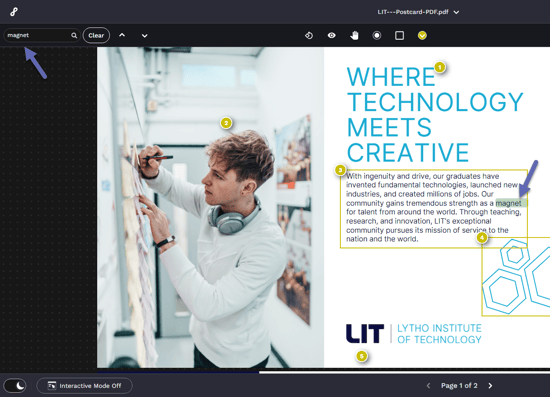Click 'LYTHO INSTITUTE OF TECHNOLOGY' text
This screenshot has height=397, width=550.
[439, 334]
